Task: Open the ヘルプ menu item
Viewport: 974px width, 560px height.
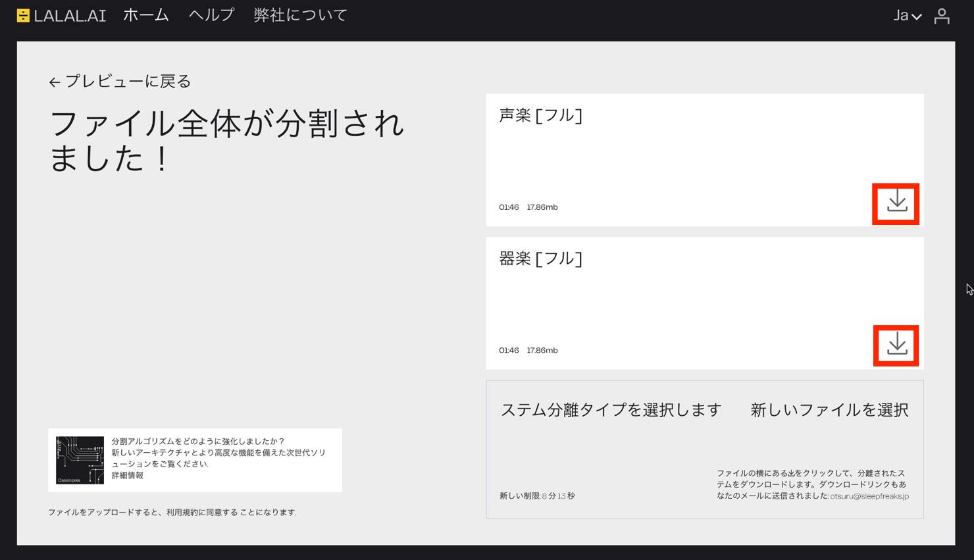Action: click(211, 15)
